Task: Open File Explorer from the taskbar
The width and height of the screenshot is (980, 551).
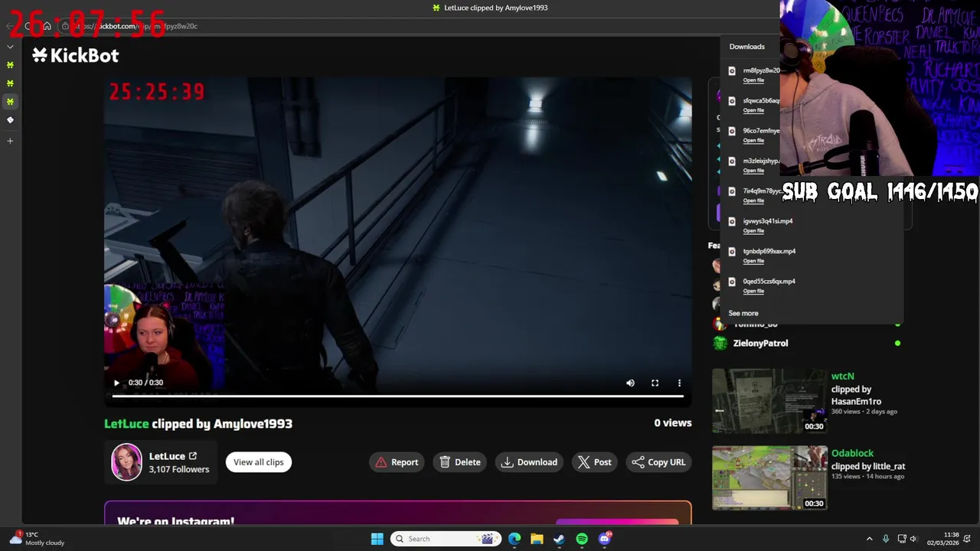Action: tap(537, 539)
